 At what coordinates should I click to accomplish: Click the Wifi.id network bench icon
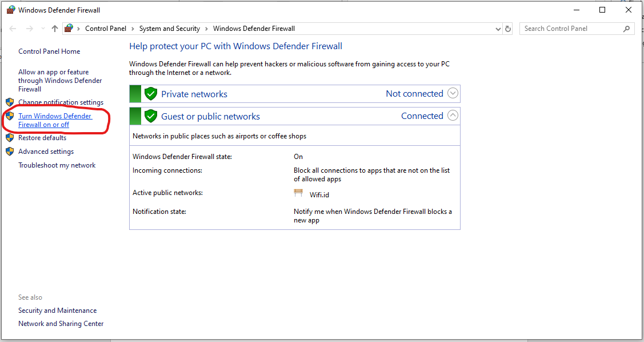coord(299,193)
